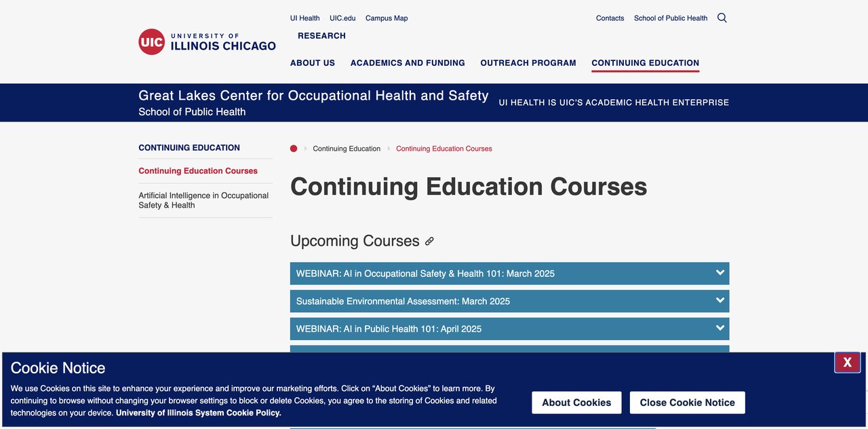Screen dimensions: 868x429
Task: Click the anchor link icon beside Upcoming Courses
Action: tap(429, 241)
